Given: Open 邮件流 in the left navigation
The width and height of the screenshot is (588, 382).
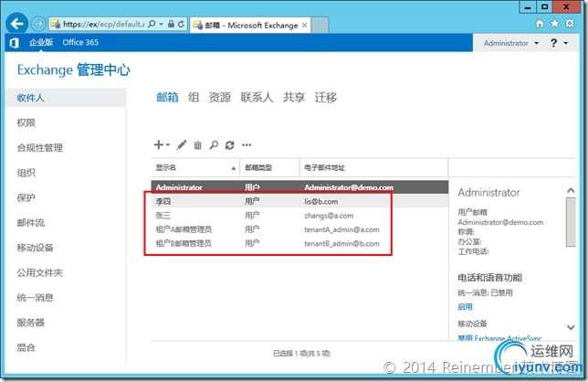Looking at the screenshot, I should click(x=31, y=223).
